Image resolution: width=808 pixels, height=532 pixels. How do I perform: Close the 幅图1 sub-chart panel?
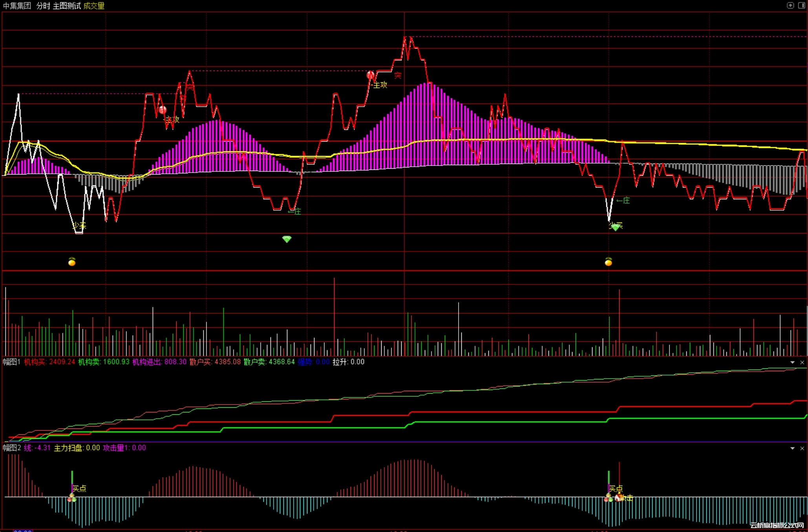(x=802, y=362)
